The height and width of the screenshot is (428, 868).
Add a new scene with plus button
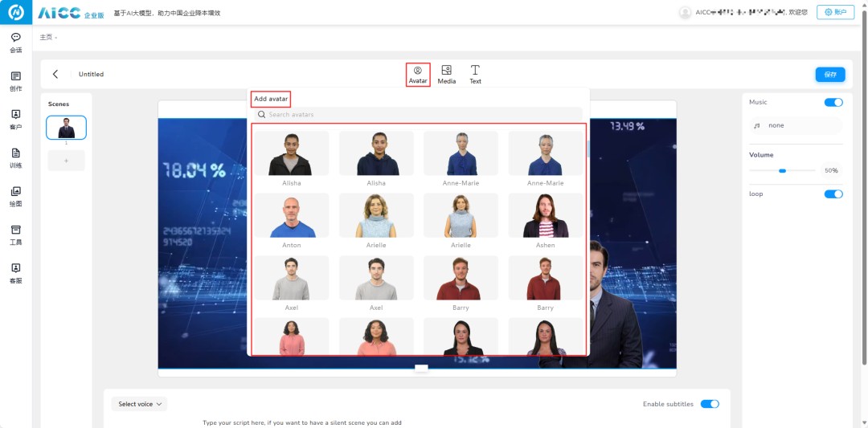click(66, 161)
